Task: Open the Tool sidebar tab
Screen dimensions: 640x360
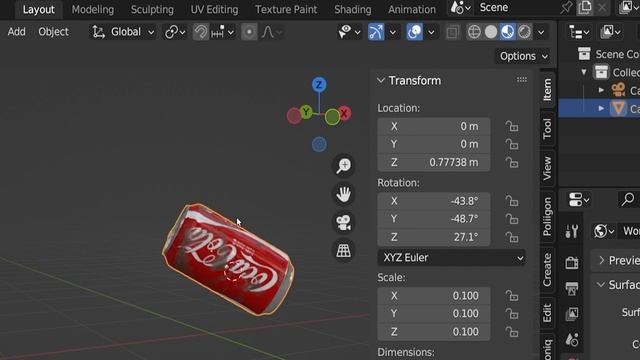Action: (547, 129)
